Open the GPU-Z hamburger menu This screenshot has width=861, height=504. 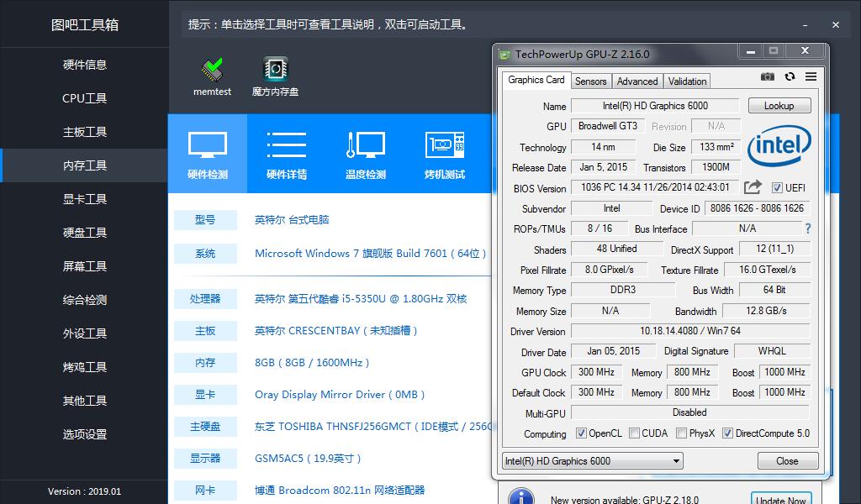pyautogui.click(x=811, y=76)
